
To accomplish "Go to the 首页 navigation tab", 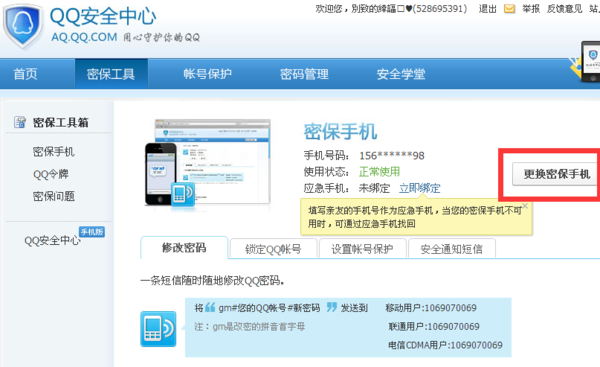I will click(x=25, y=74).
